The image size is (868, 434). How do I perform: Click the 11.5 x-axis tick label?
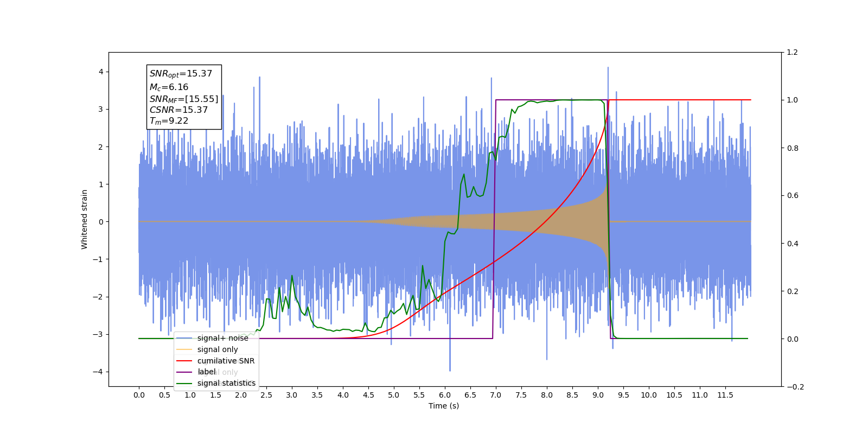(x=725, y=395)
